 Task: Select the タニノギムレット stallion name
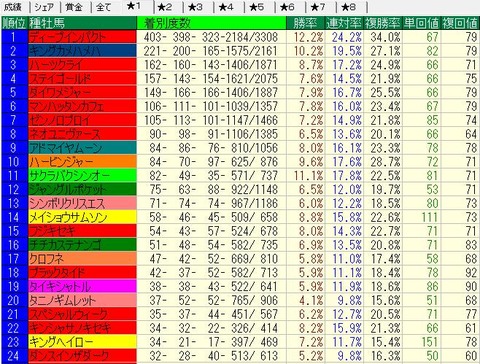pyautogui.click(x=82, y=300)
